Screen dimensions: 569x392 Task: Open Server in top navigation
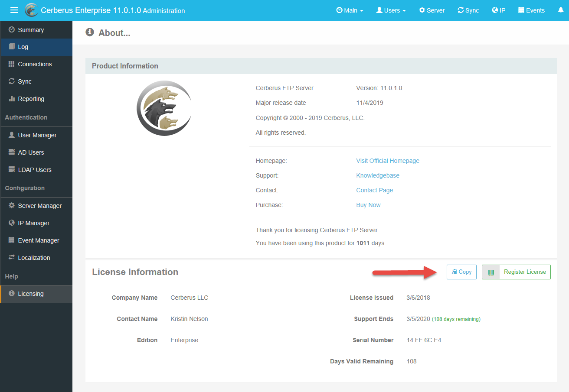point(432,10)
